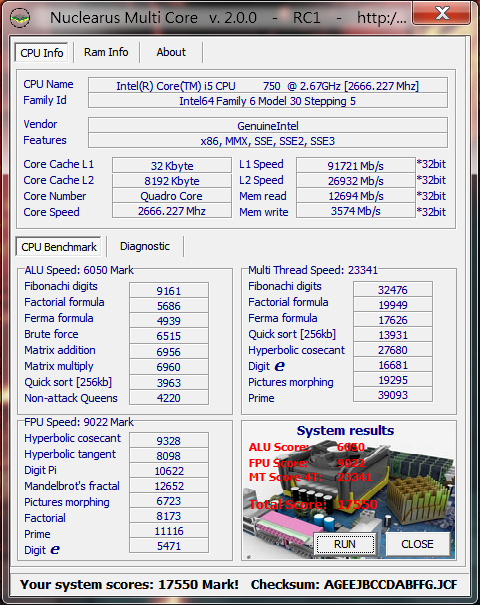Screen dimensions: 480x605
Task: Click the Nuclearus app icon in title bar
Action: (x=20, y=18)
